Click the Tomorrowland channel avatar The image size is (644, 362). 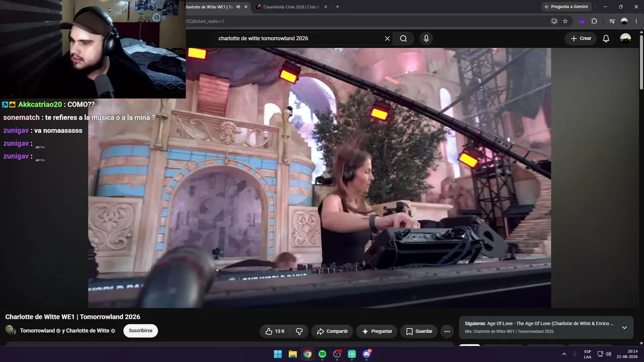[11, 330]
